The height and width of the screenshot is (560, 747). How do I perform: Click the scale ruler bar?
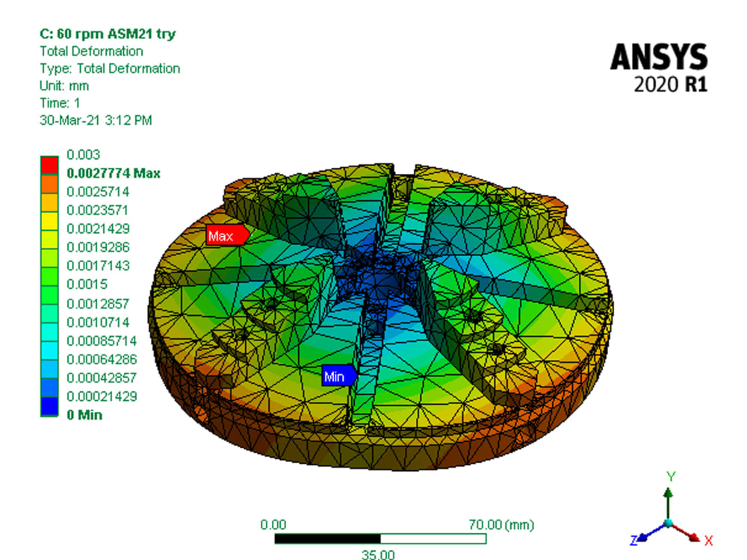[380, 538]
